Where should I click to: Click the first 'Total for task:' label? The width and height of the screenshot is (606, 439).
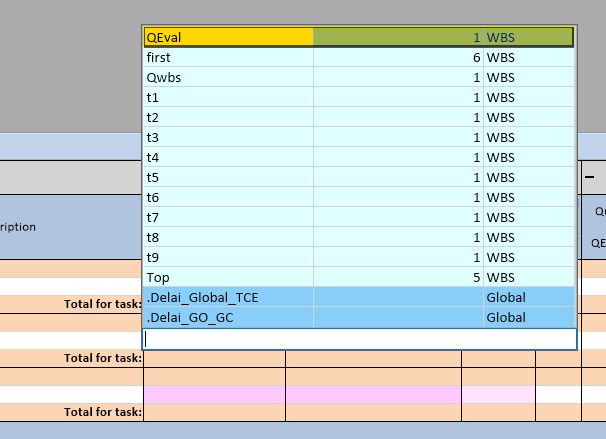103,303
